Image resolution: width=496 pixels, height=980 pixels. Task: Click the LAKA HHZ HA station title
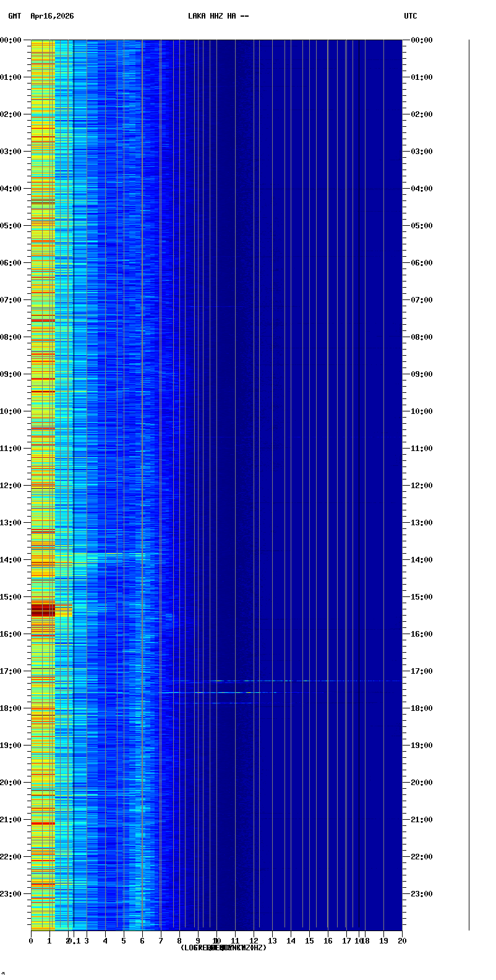pyautogui.click(x=218, y=16)
